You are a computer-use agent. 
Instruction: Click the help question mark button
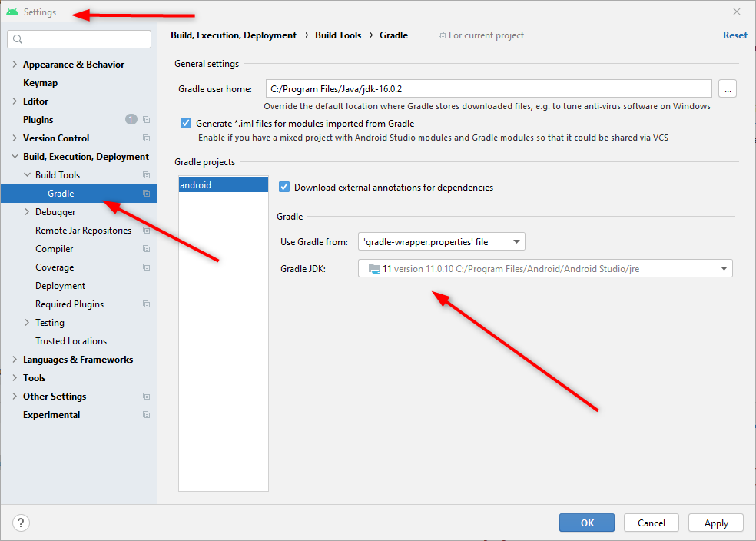click(21, 523)
